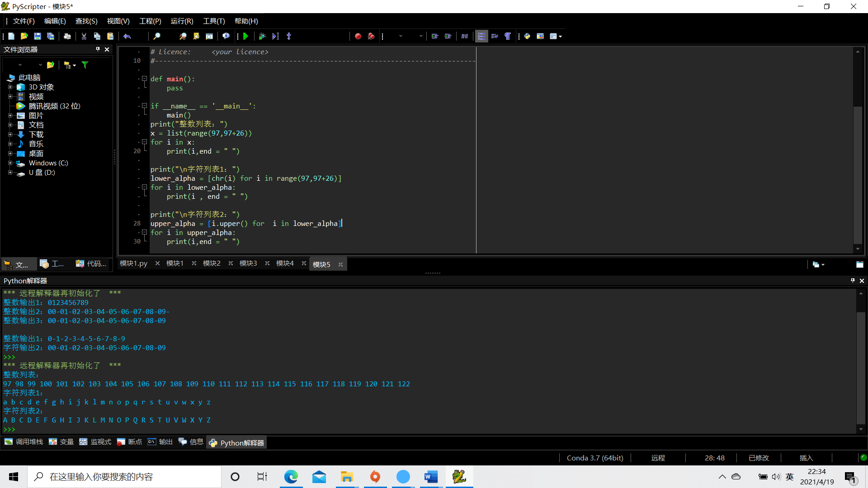Viewport: 868px width, 488px height.
Task: Click the Save file icon
Action: pos(38,36)
